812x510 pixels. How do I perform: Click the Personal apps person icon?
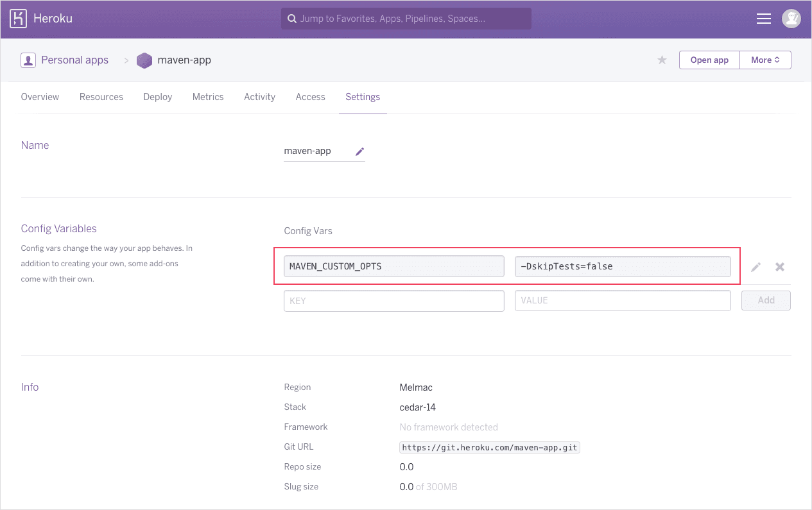pyautogui.click(x=28, y=60)
